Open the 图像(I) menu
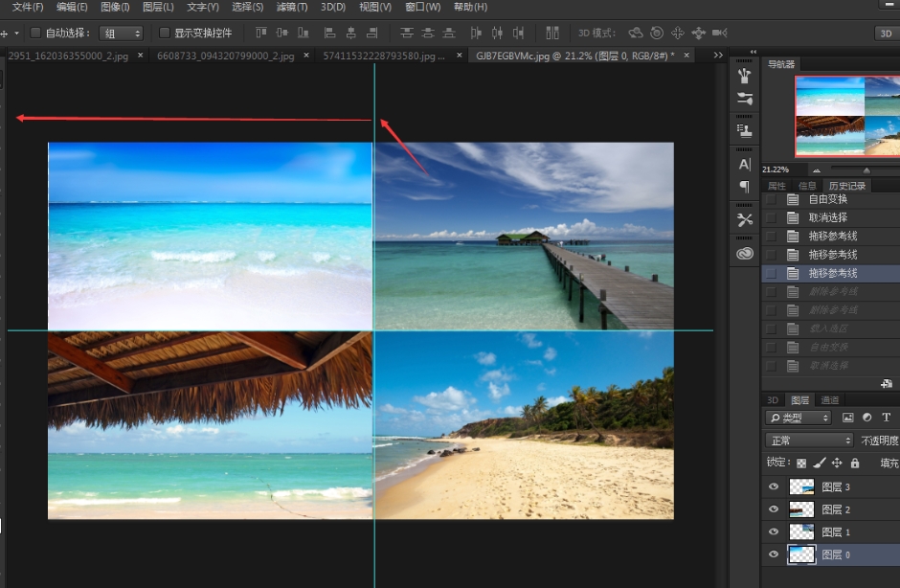Screen dimensions: 900x588 [115, 7]
